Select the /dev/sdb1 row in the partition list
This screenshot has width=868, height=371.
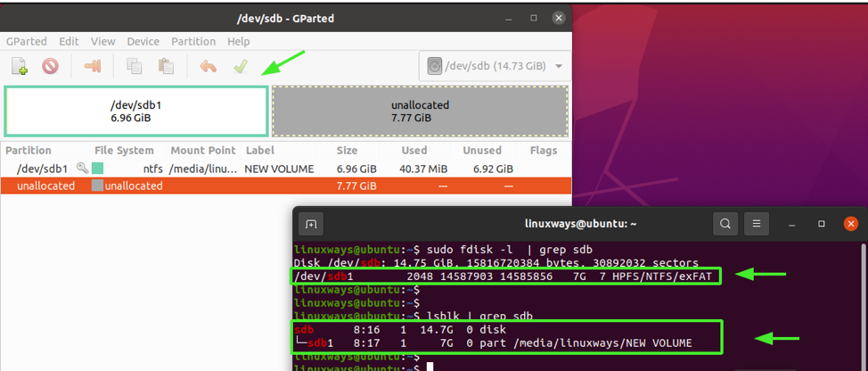286,169
